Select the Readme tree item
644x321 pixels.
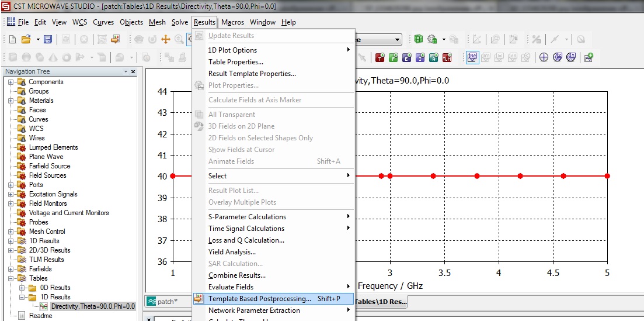[40, 316]
